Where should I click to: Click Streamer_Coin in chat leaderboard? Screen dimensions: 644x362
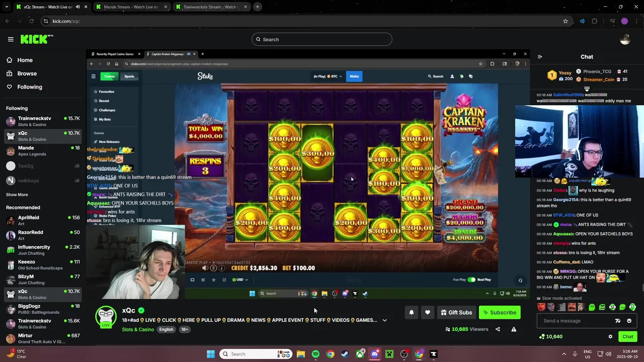599,79
